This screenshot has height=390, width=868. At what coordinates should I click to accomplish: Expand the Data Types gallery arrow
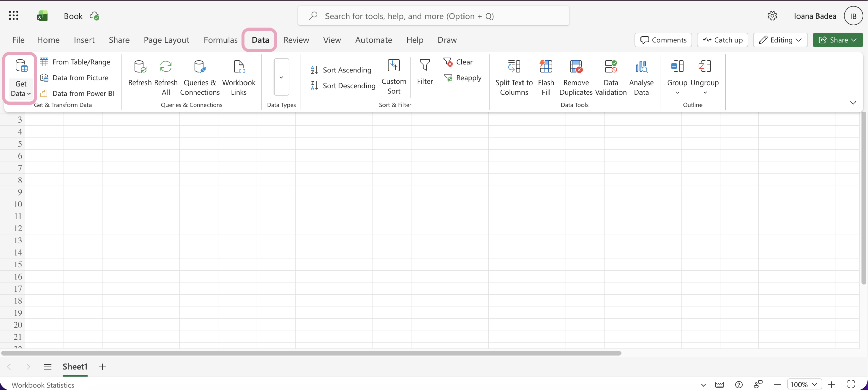(x=281, y=77)
